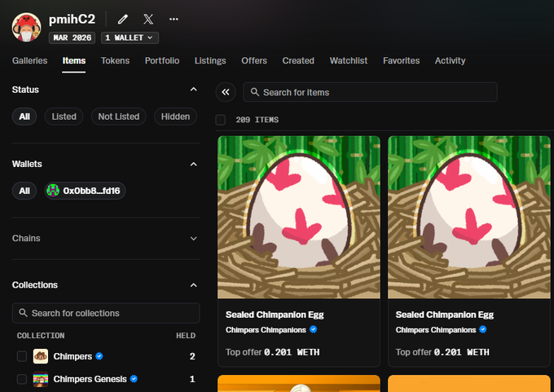
Task: Click the COLLECTION column header
Action: pyautogui.click(x=41, y=336)
